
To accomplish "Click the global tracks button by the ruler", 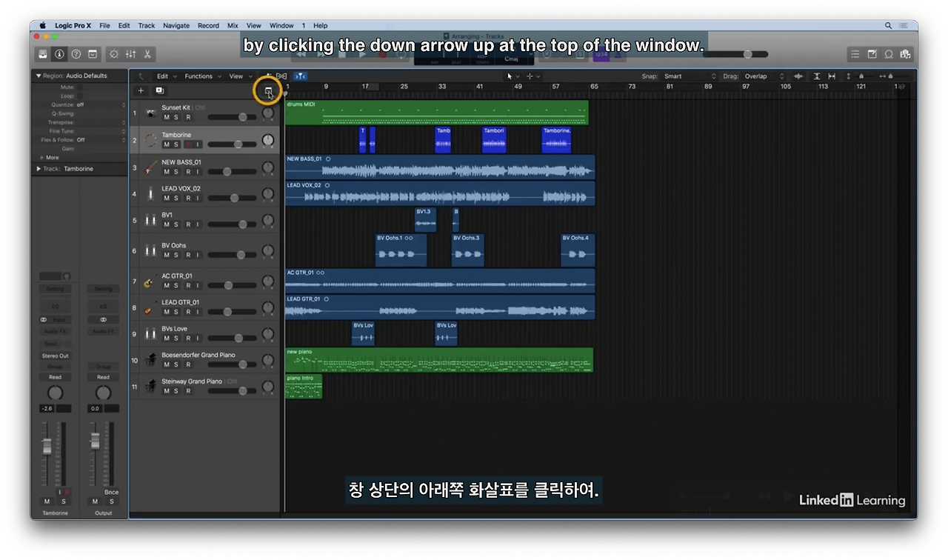I will pos(268,91).
